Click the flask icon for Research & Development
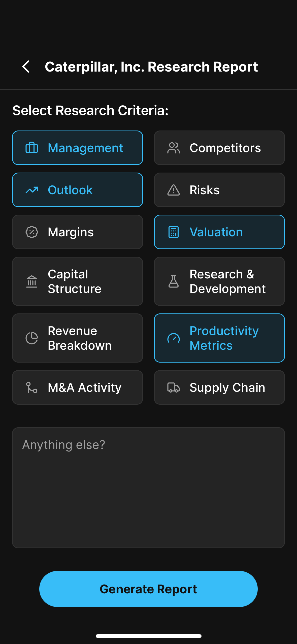The height and width of the screenshot is (644, 297). (x=173, y=281)
